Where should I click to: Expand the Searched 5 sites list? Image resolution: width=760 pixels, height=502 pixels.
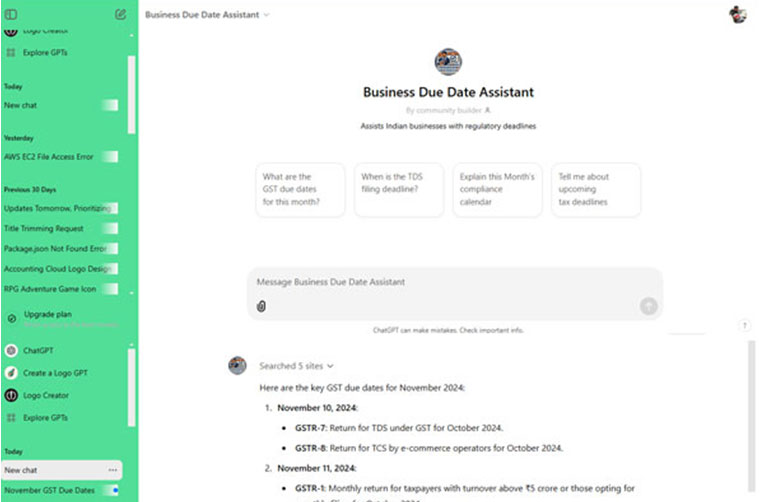[296, 366]
